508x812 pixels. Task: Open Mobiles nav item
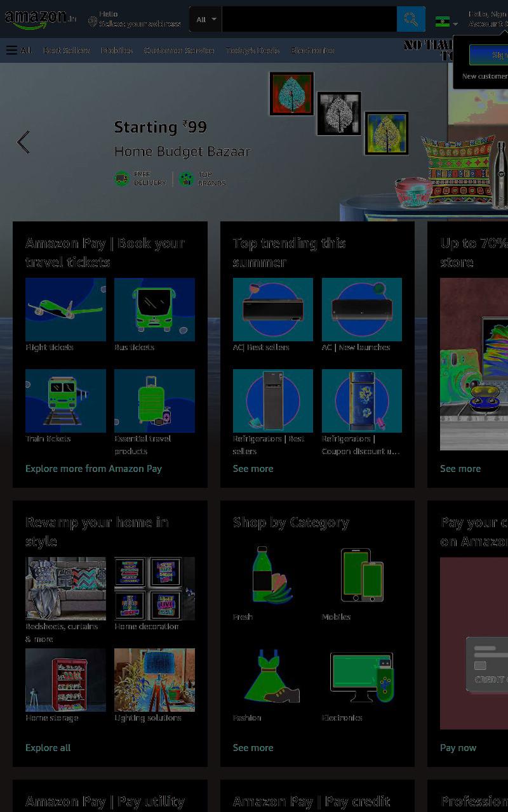117,50
